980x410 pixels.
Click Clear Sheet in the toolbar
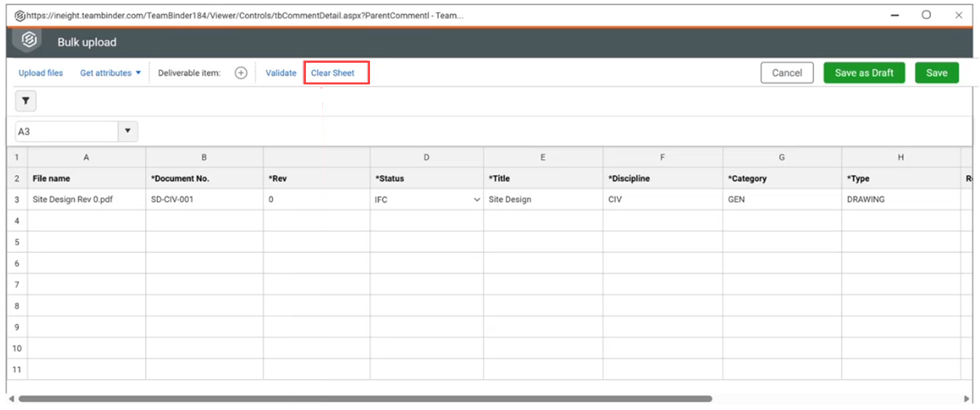point(333,73)
